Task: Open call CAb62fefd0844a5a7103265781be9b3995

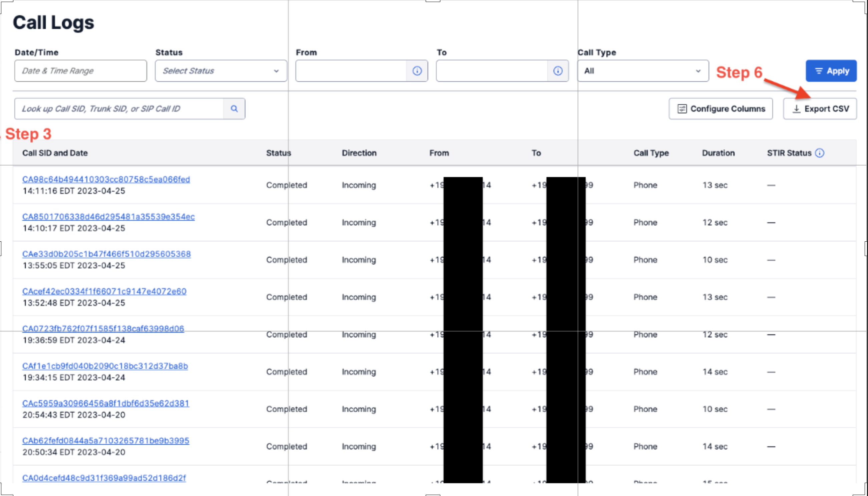Action: [x=106, y=440]
